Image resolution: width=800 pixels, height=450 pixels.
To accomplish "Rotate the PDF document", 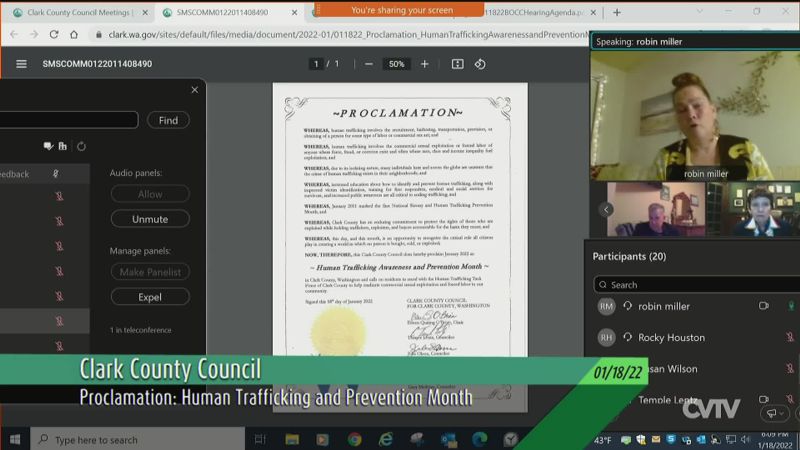I will coord(480,64).
